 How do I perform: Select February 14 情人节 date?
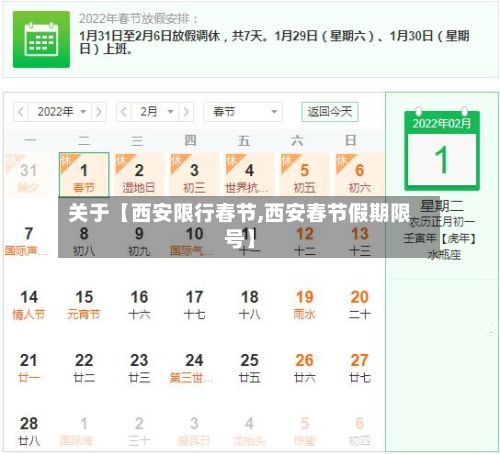click(29, 304)
